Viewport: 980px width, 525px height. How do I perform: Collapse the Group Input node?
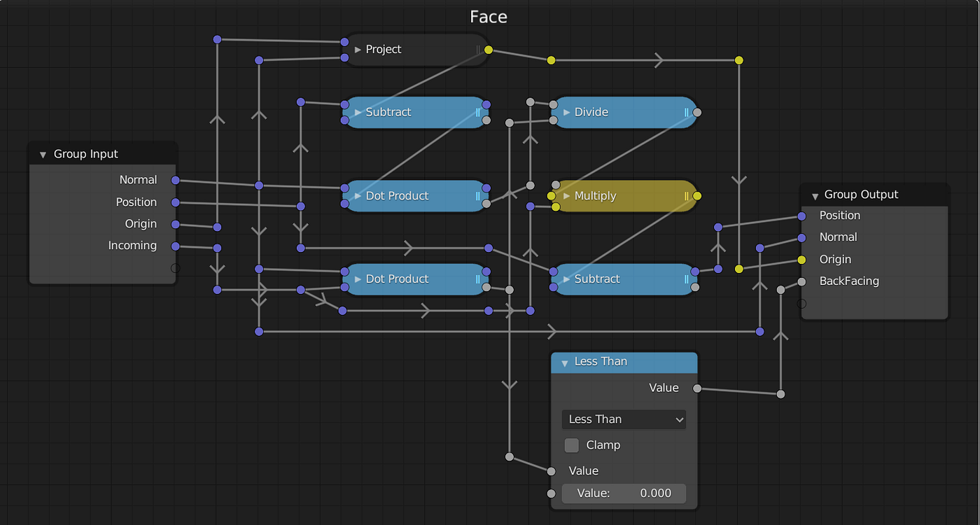pyautogui.click(x=42, y=153)
